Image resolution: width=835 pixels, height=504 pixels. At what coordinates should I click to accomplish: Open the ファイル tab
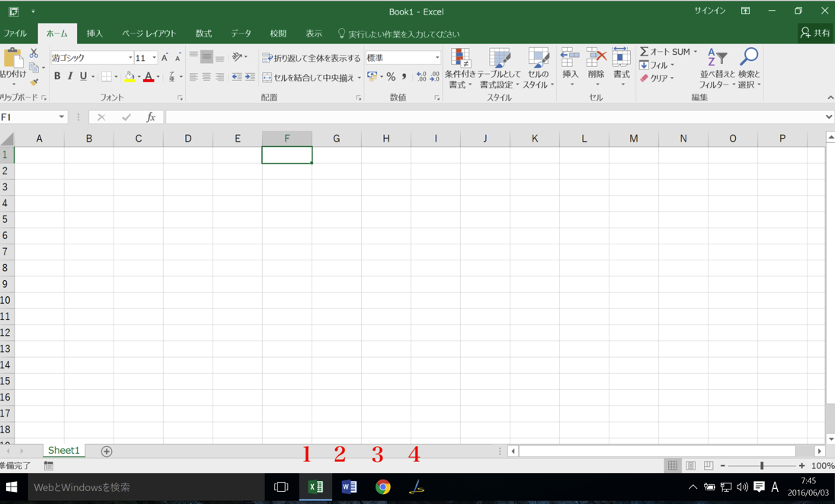(x=15, y=33)
